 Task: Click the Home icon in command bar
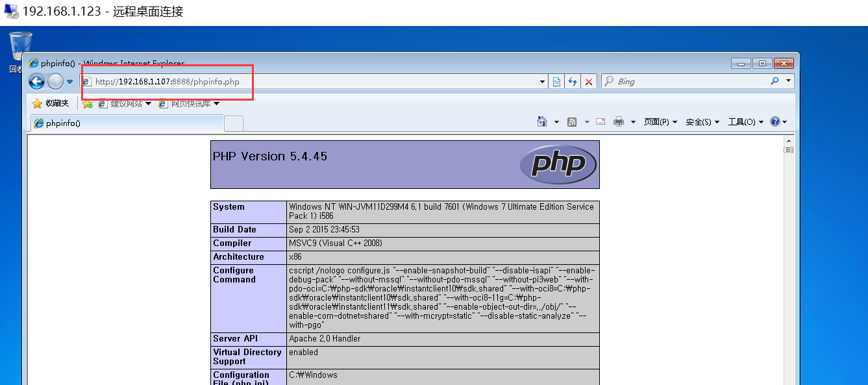[x=542, y=121]
